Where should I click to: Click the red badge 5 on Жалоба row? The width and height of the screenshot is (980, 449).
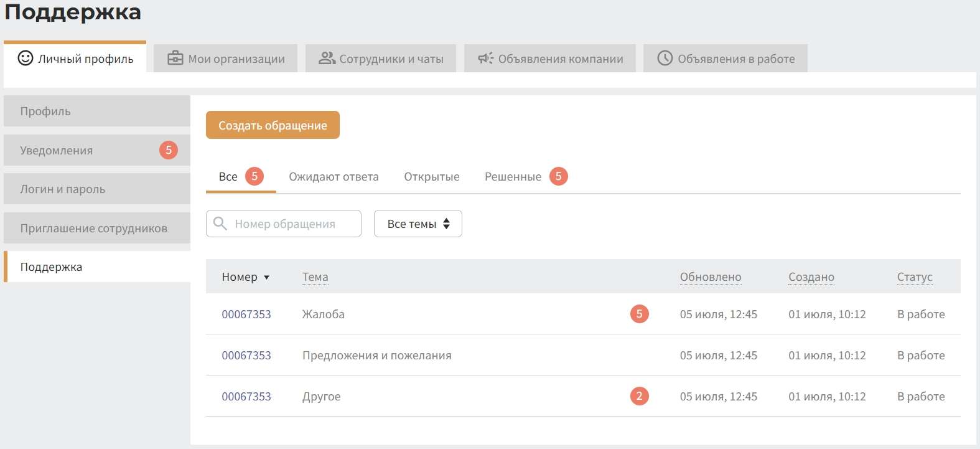click(x=640, y=314)
